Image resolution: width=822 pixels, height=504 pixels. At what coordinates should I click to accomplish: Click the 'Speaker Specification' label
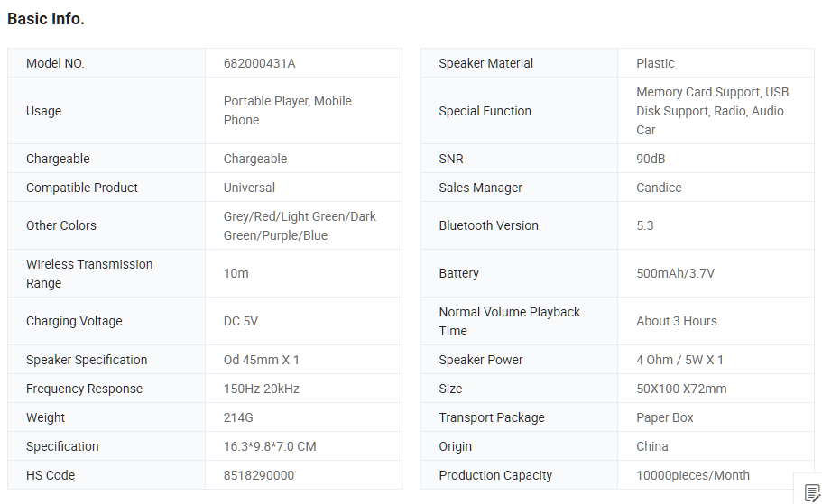(87, 360)
